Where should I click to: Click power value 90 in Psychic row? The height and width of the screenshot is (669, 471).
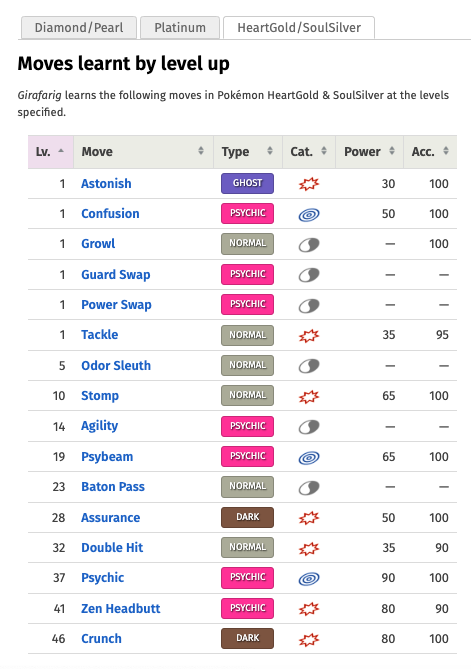[388, 578]
